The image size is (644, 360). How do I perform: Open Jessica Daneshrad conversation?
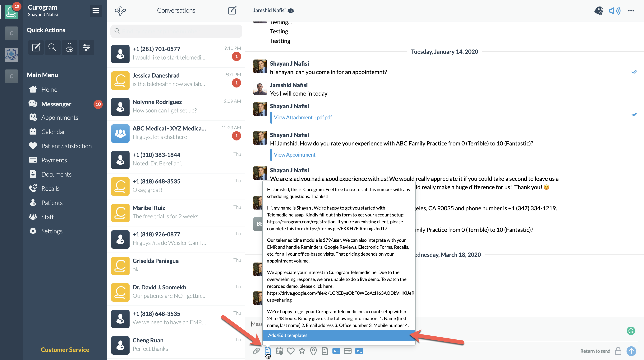pos(176,81)
